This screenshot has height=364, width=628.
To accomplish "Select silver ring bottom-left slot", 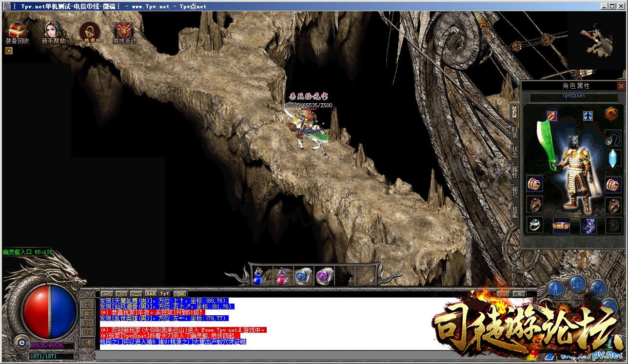I will 534,225.
